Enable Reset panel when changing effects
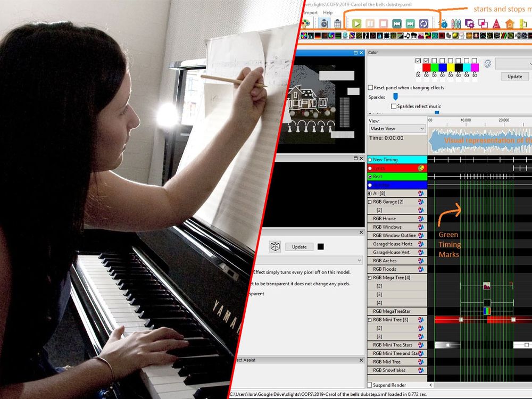The width and height of the screenshot is (532, 399). (x=371, y=87)
